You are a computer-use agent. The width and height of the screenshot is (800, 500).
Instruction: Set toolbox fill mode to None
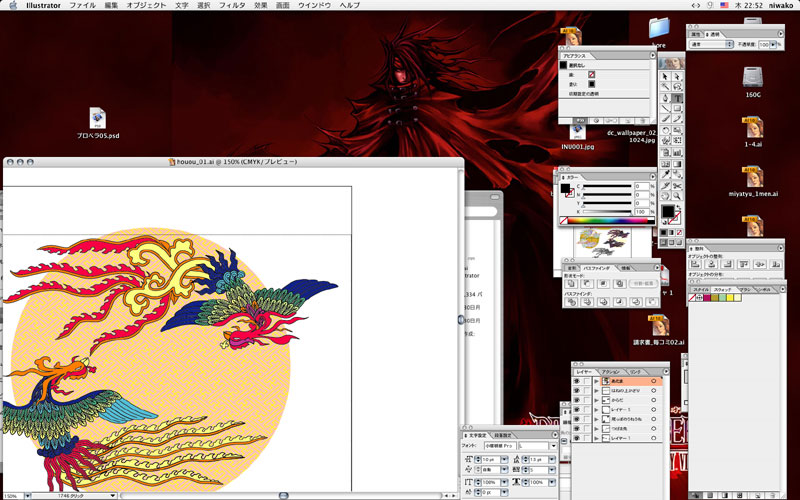pyautogui.click(x=680, y=233)
